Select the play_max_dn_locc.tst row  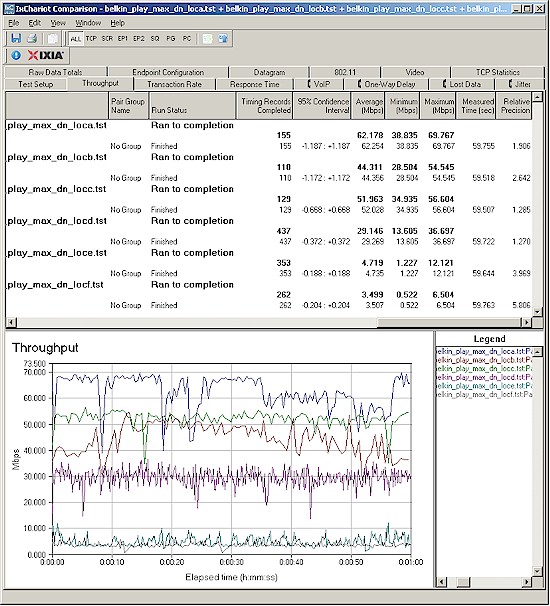pos(269,189)
